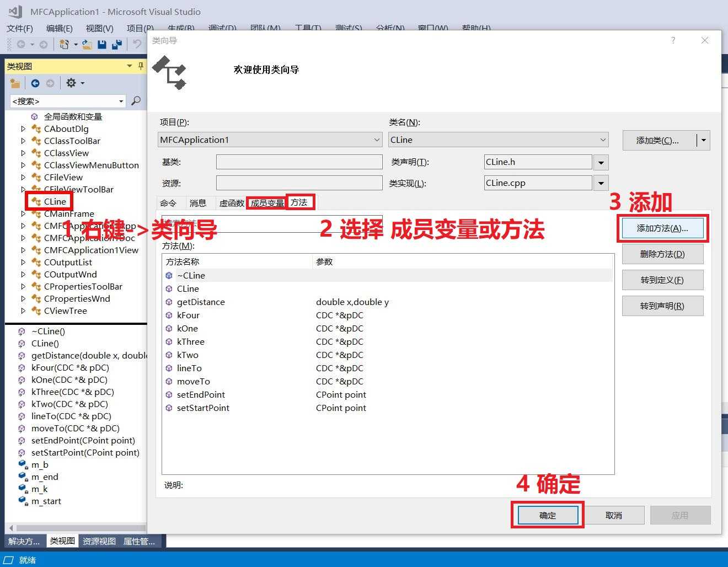Click the Save All icon in toolbar
Screen dimensions: 728x567
116,45
